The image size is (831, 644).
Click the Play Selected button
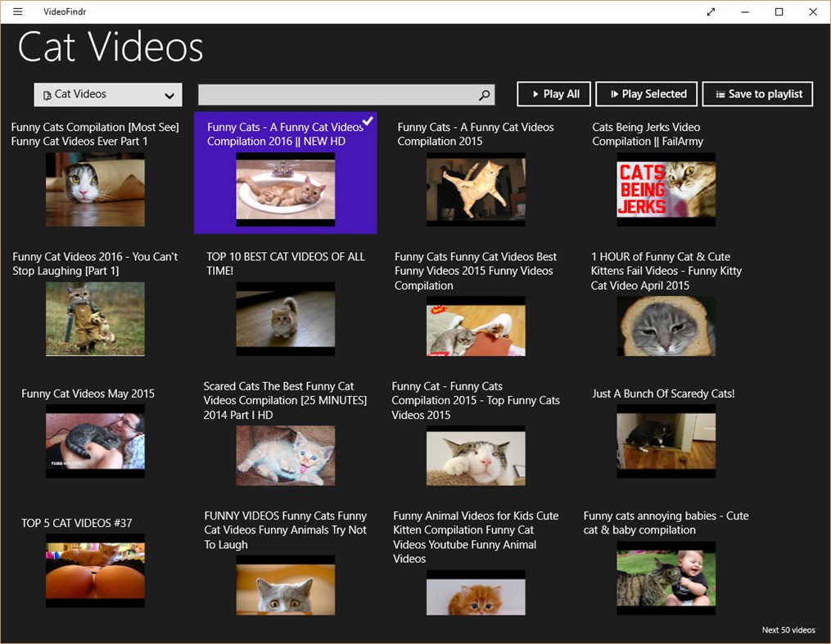click(648, 94)
